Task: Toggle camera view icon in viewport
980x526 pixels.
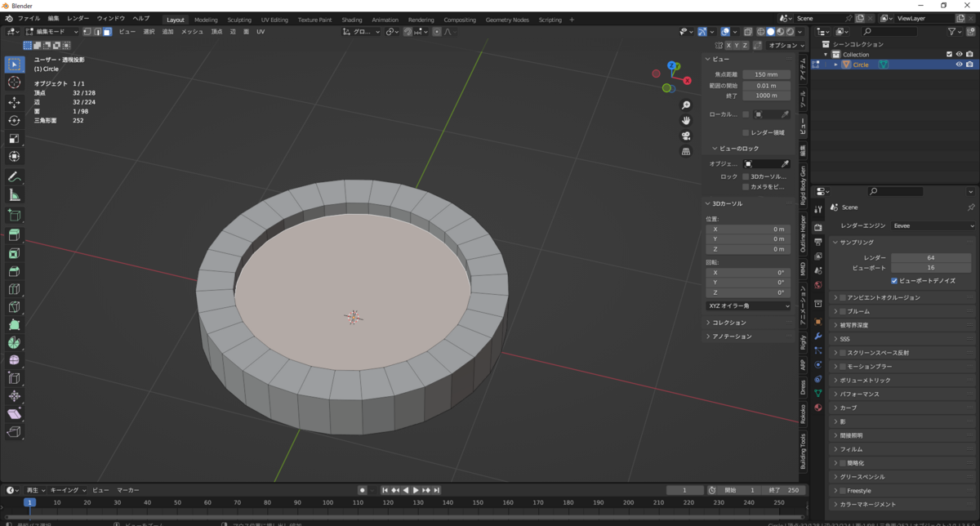Action: [686, 136]
